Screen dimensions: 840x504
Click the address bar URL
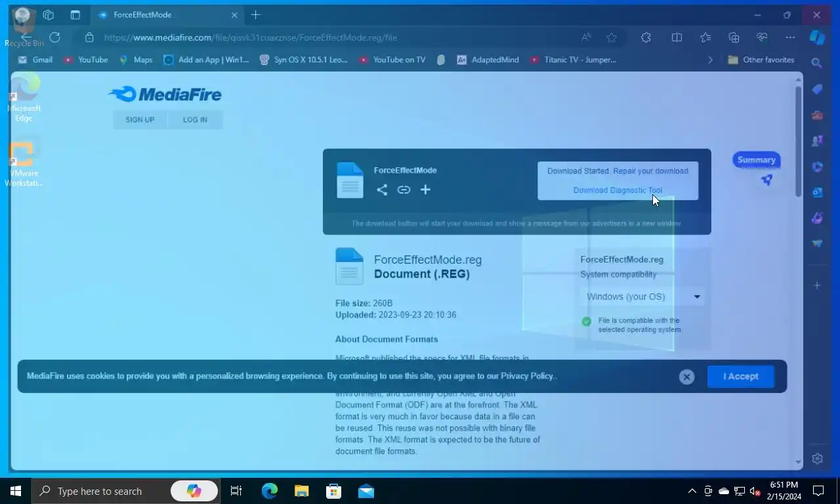(251, 37)
